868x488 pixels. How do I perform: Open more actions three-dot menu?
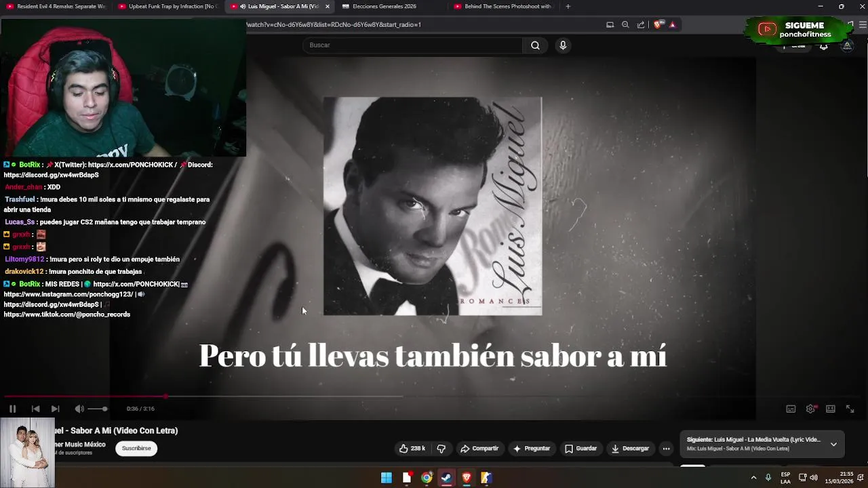click(666, 449)
